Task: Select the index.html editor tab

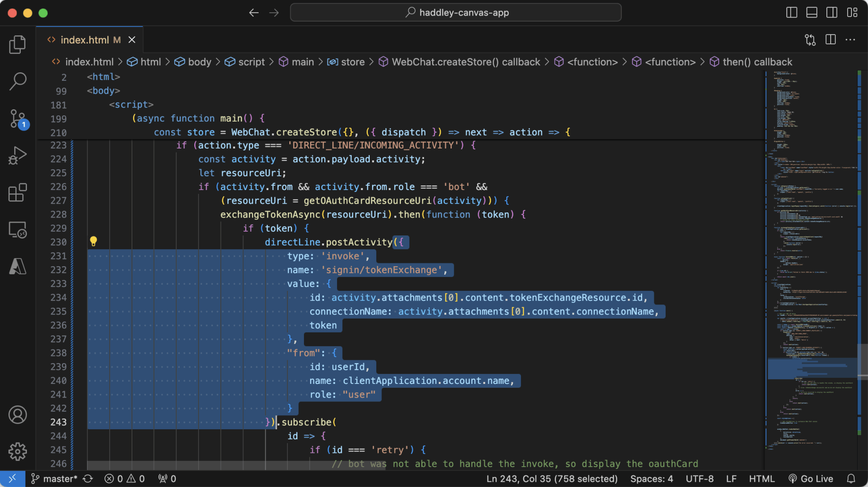Action: click(85, 40)
